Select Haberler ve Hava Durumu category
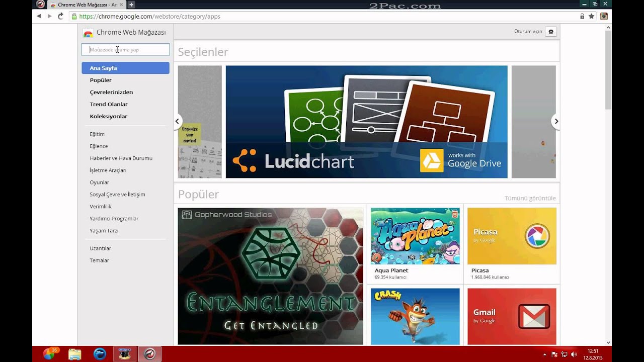Viewport: 644px width, 362px height. [121, 158]
